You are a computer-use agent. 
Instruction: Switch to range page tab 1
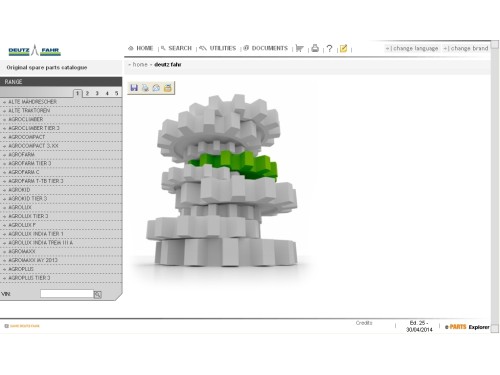pos(77,93)
